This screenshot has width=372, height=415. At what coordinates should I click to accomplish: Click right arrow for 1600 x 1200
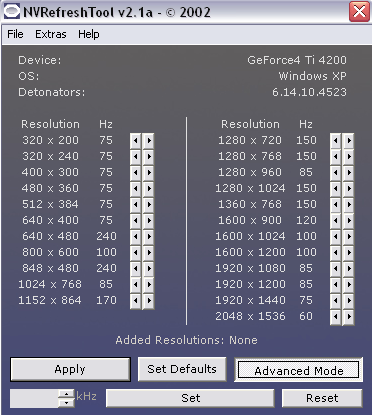click(x=349, y=253)
